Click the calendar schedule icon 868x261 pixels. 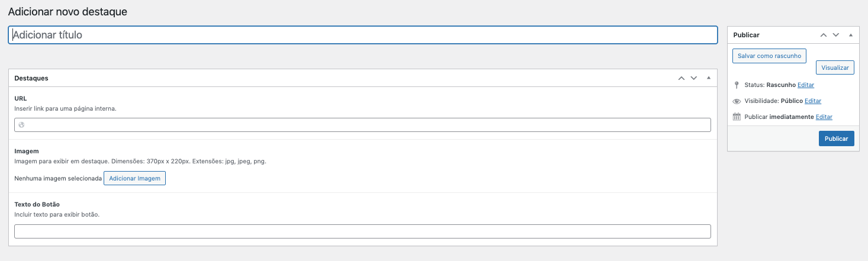click(737, 117)
